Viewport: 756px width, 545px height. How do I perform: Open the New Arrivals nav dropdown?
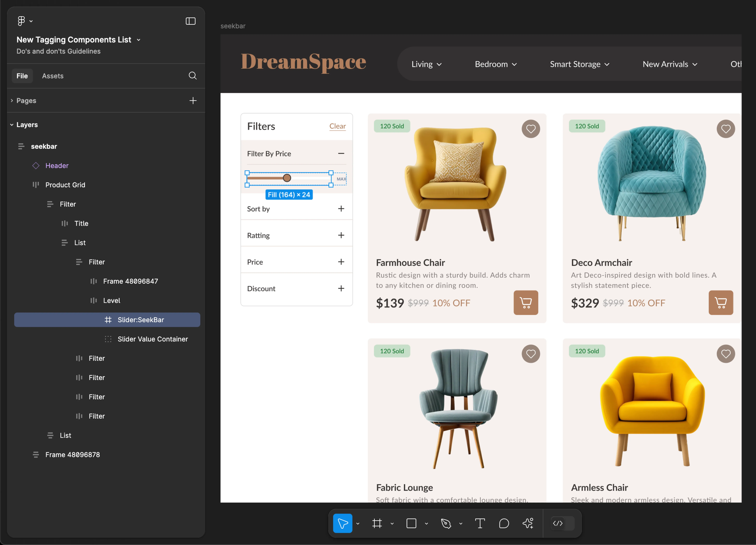(x=670, y=64)
